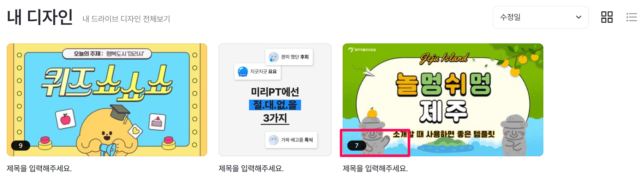This screenshot has height=187, width=644.
Task: Click the 지긋지긋 ㅇㅇ bubble icon
Action: pyautogui.click(x=243, y=72)
